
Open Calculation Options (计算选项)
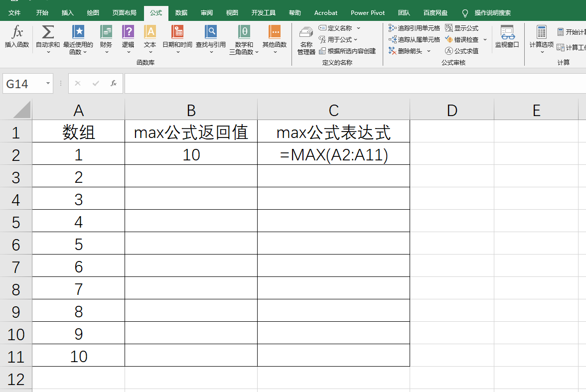pos(542,39)
